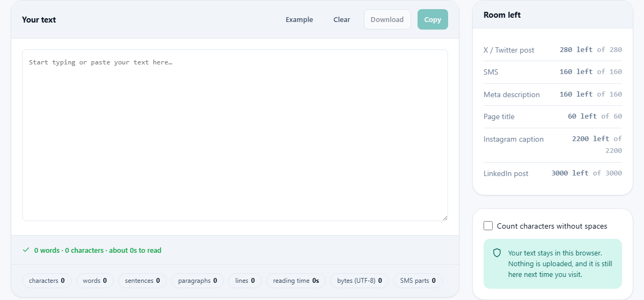Clear the text area

[x=341, y=19]
